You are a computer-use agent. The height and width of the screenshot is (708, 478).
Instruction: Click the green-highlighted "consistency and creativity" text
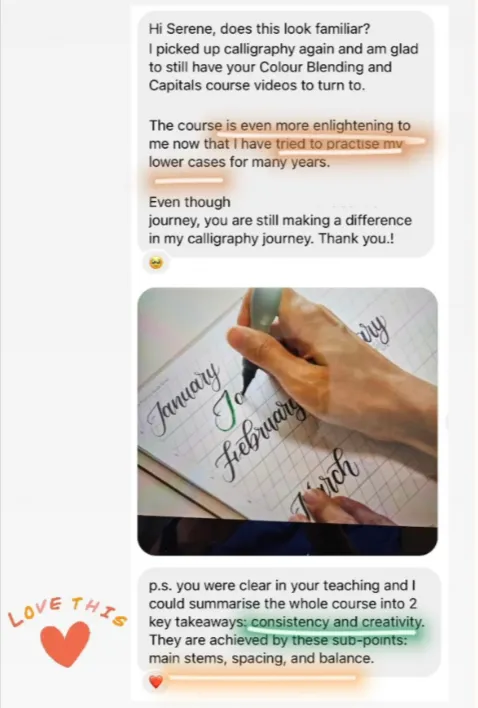pyautogui.click(x=336, y=622)
